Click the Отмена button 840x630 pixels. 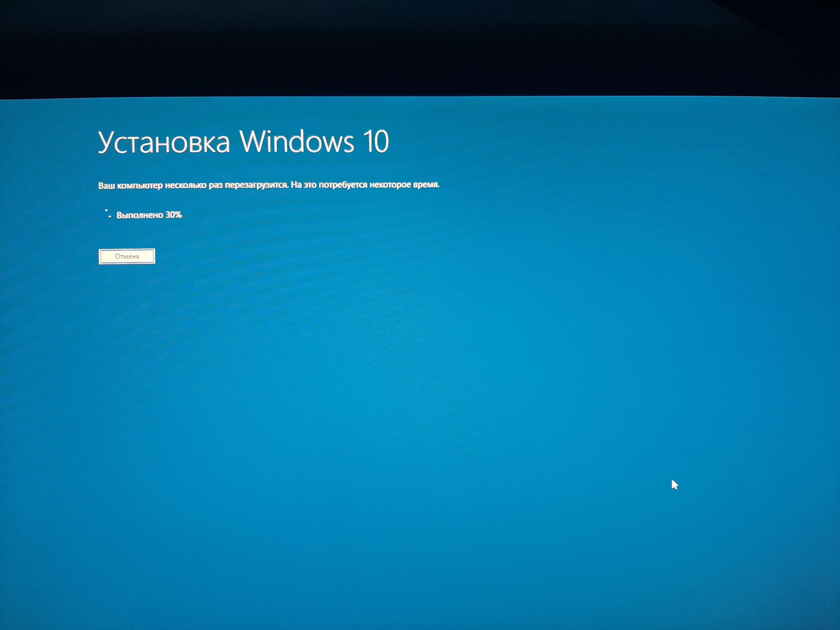[x=127, y=256]
